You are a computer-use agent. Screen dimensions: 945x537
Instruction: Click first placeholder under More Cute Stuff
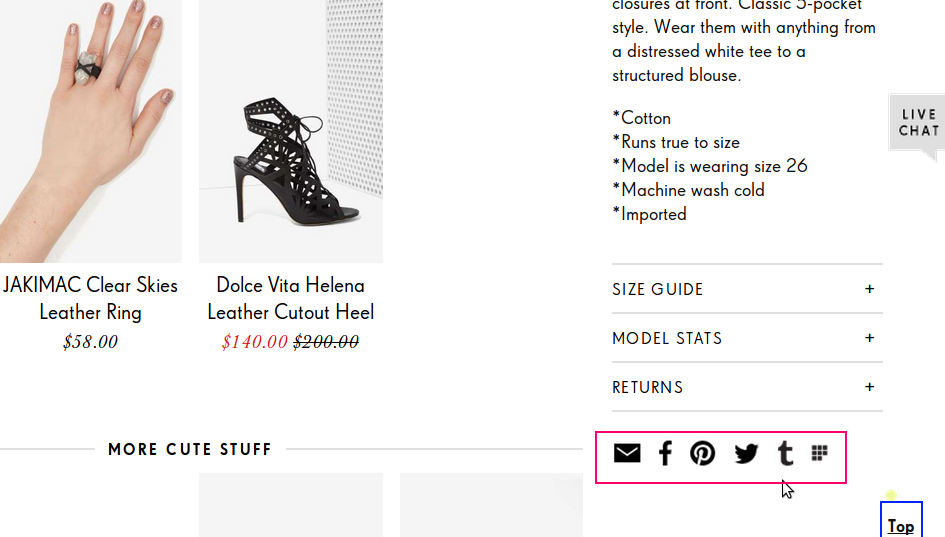(291, 505)
